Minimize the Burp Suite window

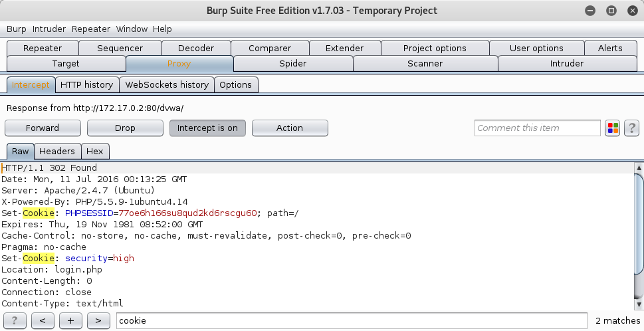click(590, 11)
